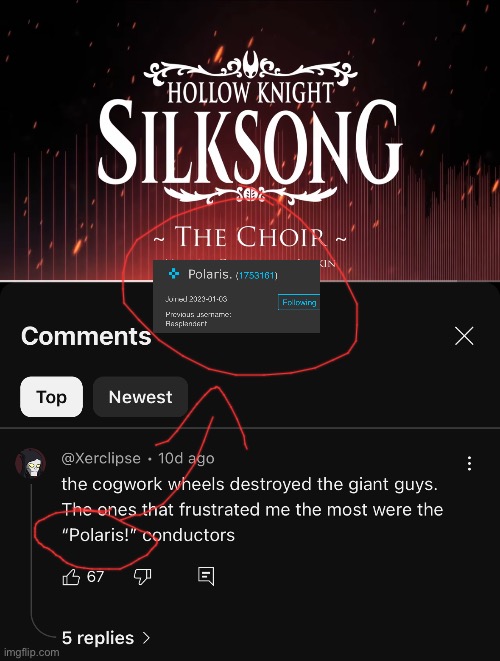Switch to the Newest comments tab
Screen dimensions: 500x661
[140, 397]
